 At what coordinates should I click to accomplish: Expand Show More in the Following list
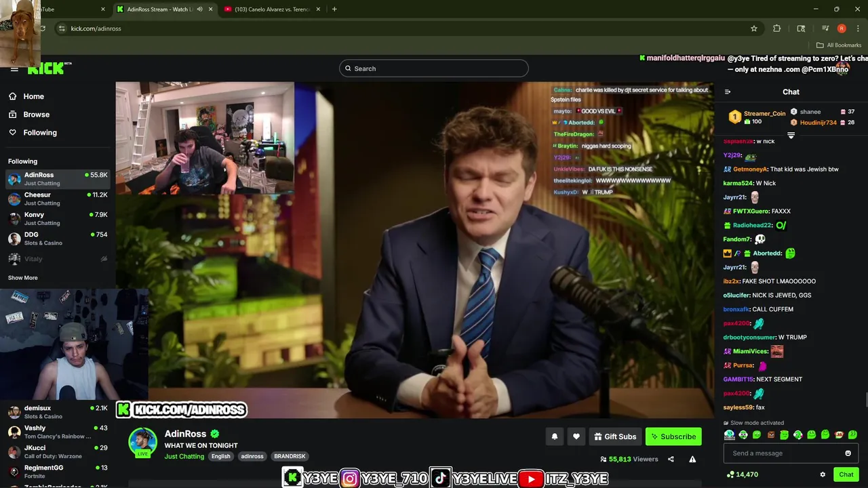tap(23, 278)
